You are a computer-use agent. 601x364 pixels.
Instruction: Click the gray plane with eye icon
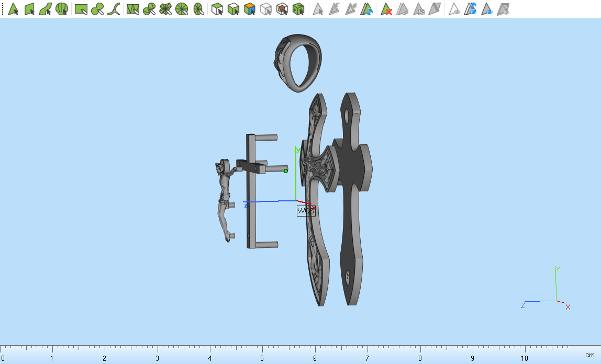pyautogui.click(x=503, y=9)
